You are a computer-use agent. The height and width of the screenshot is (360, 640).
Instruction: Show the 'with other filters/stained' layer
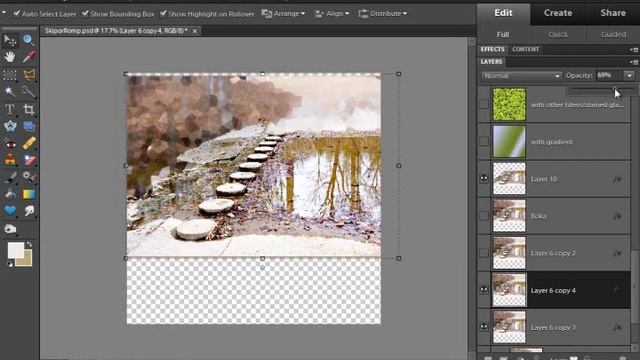[484, 104]
